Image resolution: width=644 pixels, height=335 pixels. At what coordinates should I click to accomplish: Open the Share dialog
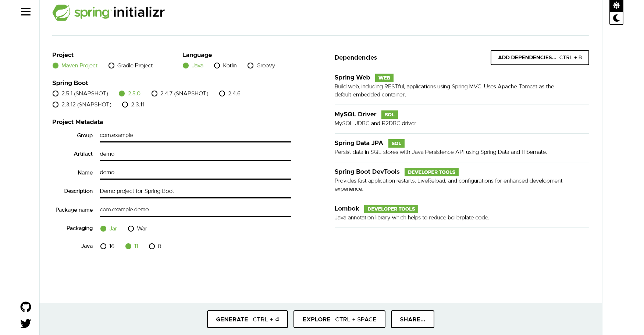pyautogui.click(x=412, y=319)
